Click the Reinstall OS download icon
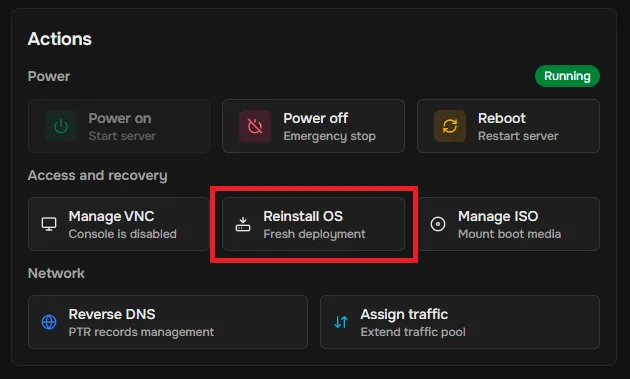 243,224
